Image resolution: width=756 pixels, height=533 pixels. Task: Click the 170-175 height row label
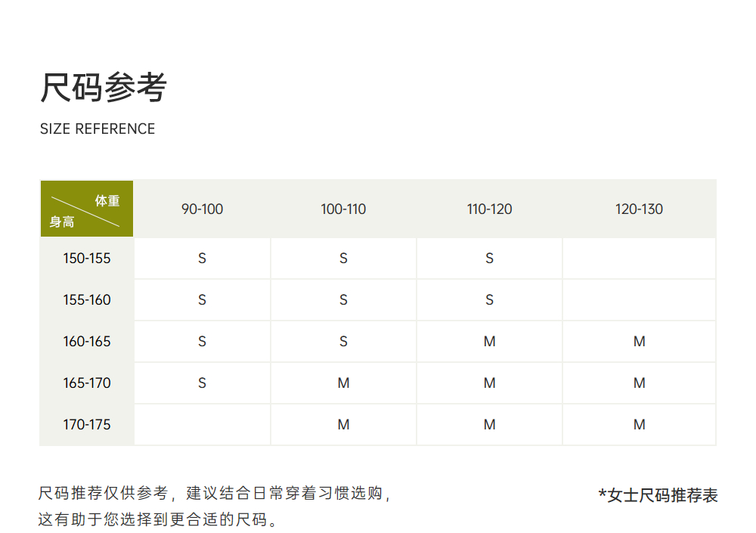pos(87,425)
